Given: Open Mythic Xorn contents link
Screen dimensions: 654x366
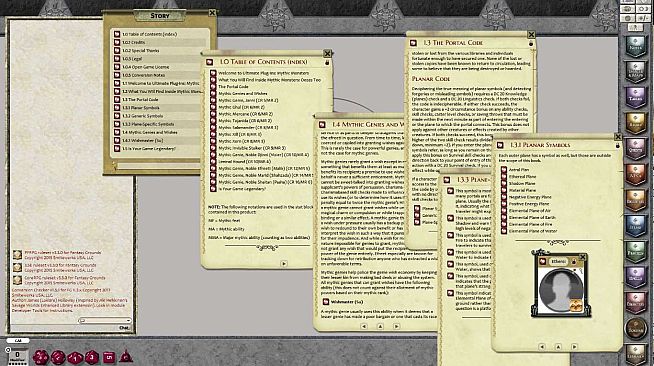Looking at the screenshot, I should coord(240,141).
